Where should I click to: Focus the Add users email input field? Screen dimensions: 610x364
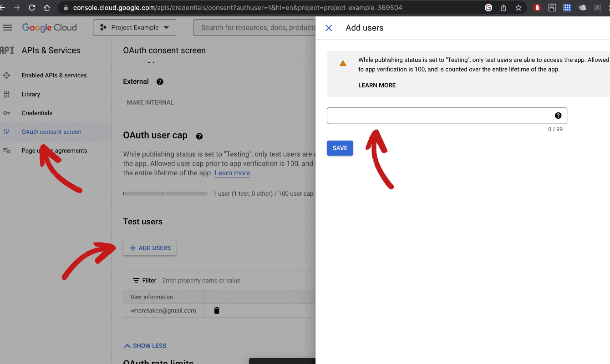447,116
